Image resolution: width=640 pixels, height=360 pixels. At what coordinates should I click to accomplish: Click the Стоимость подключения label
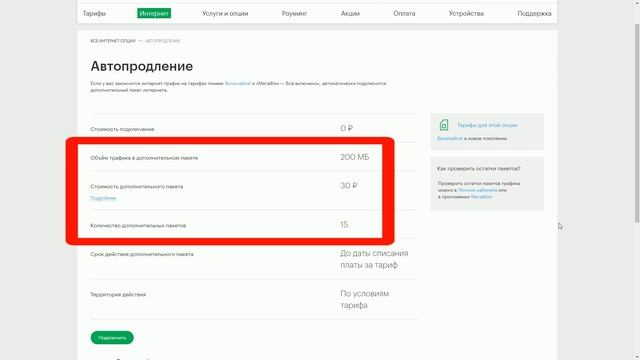pos(122,129)
